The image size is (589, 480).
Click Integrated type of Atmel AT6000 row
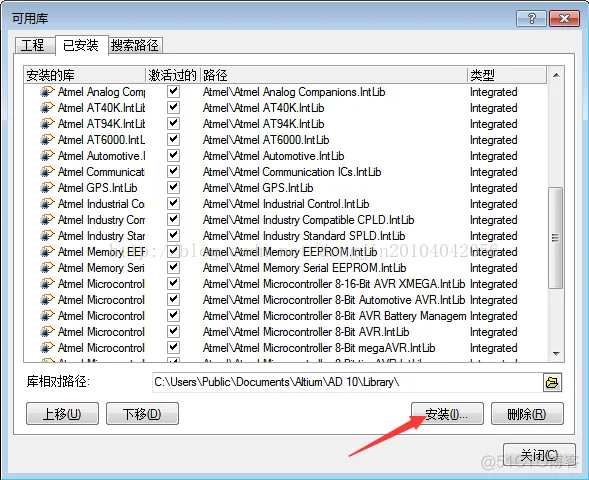click(x=494, y=140)
